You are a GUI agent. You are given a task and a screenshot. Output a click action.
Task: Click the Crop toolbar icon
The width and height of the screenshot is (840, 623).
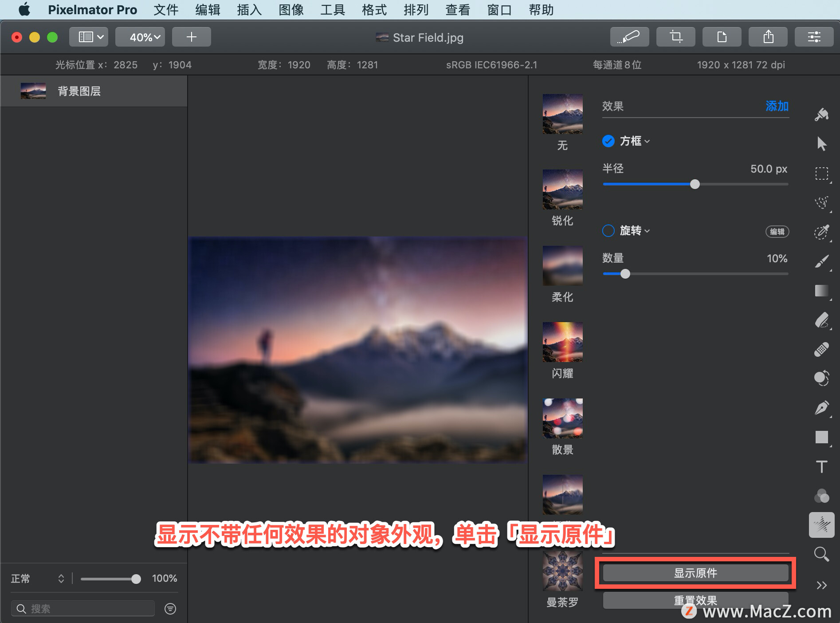[x=676, y=37]
